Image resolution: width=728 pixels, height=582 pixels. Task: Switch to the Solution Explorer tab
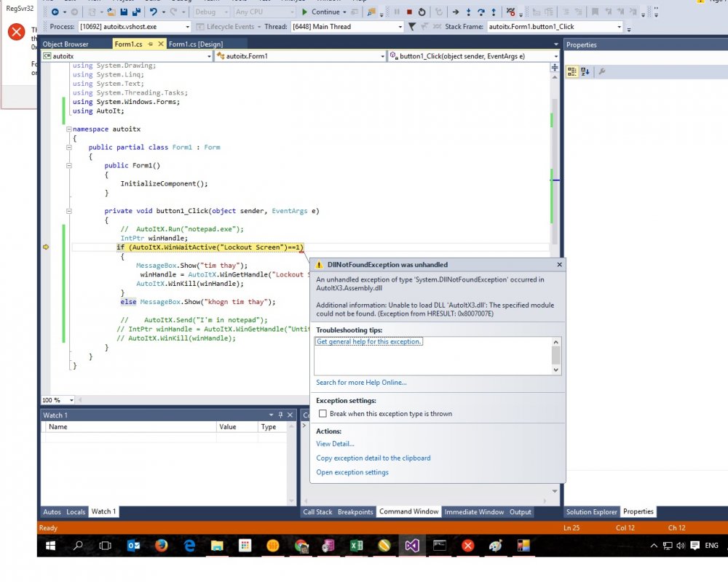point(591,511)
